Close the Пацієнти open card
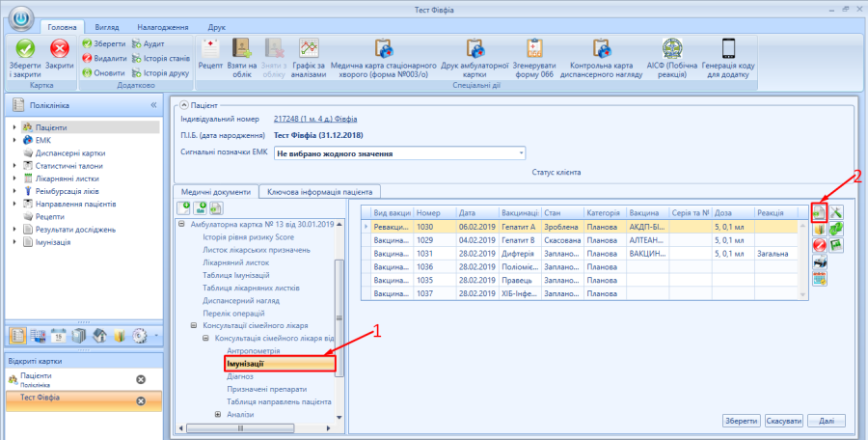This screenshot has height=440, width=868. [x=141, y=379]
